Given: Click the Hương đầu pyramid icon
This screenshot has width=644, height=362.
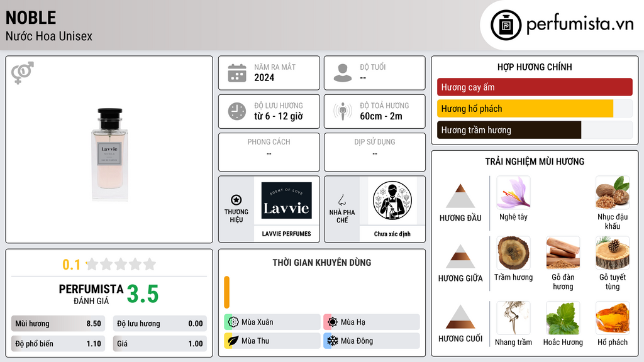Looking at the screenshot, I should coord(460,196).
